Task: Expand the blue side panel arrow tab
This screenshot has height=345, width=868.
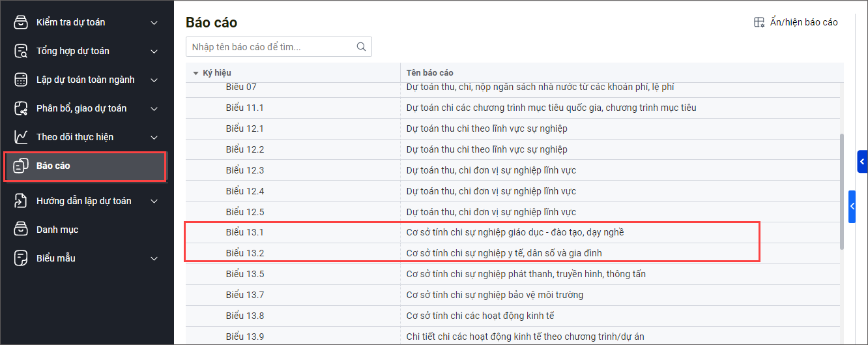Action: pyautogui.click(x=861, y=161)
